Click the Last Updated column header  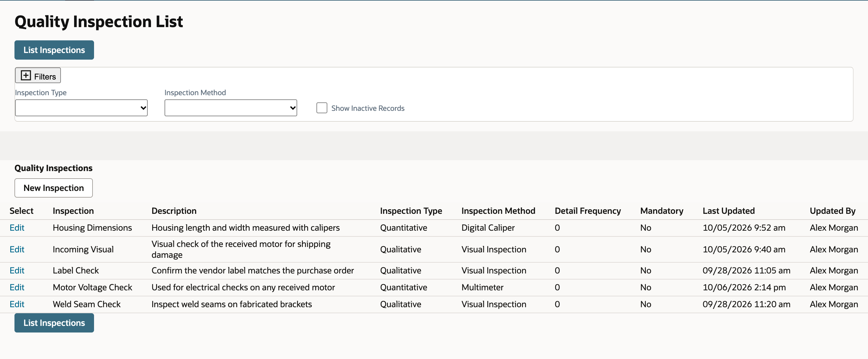[728, 211]
